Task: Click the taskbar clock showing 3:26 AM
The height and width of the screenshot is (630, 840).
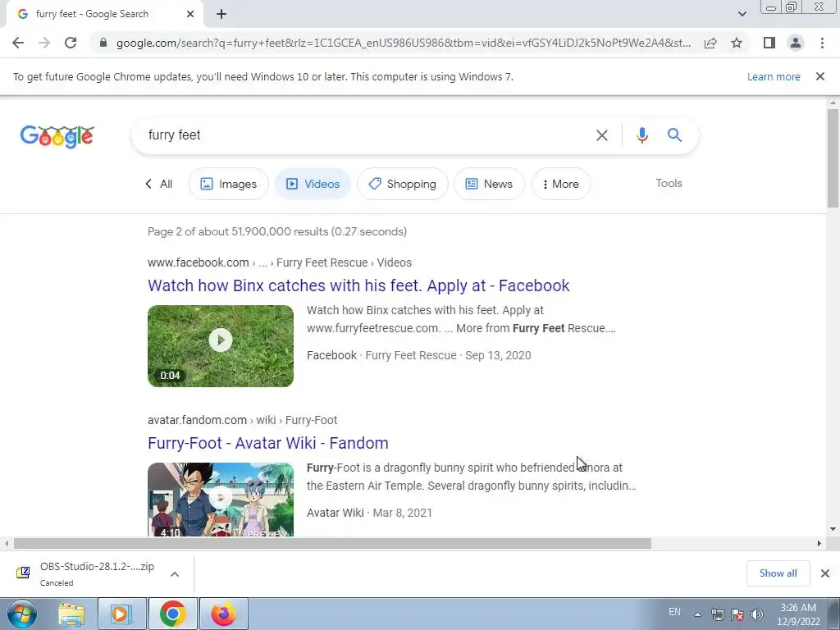Action: [798, 614]
